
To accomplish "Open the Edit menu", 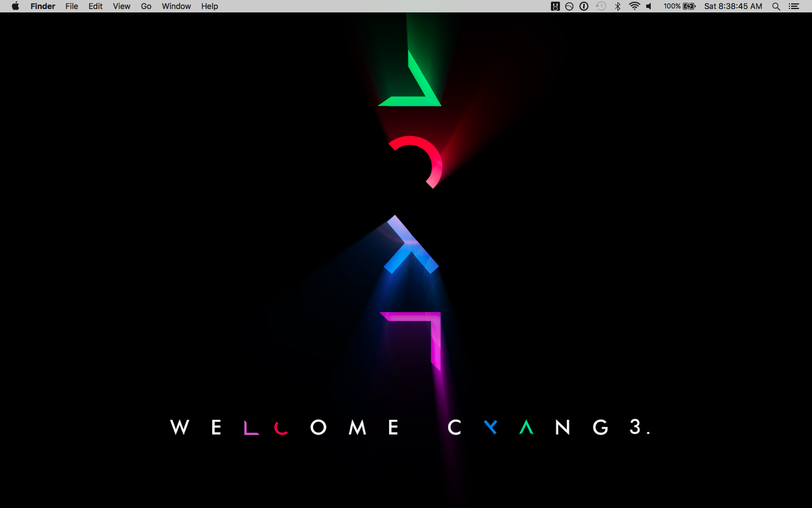I will [95, 6].
